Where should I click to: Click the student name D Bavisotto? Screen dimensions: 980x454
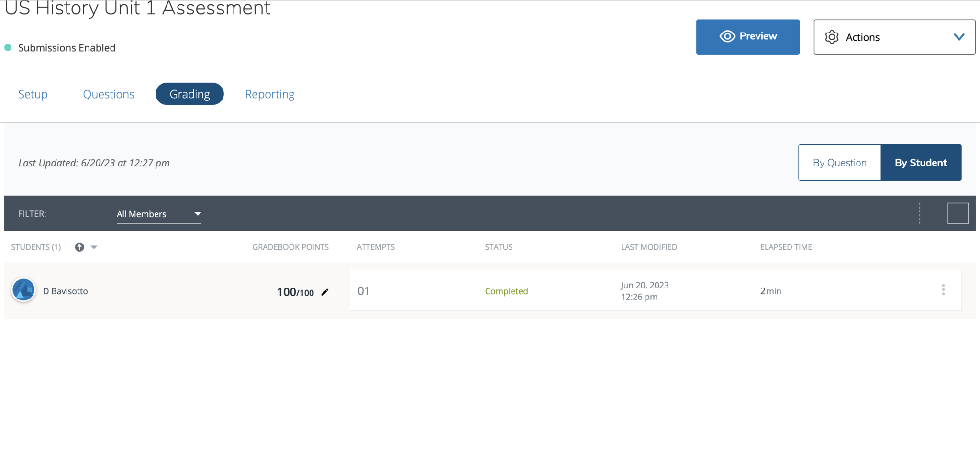(x=66, y=291)
